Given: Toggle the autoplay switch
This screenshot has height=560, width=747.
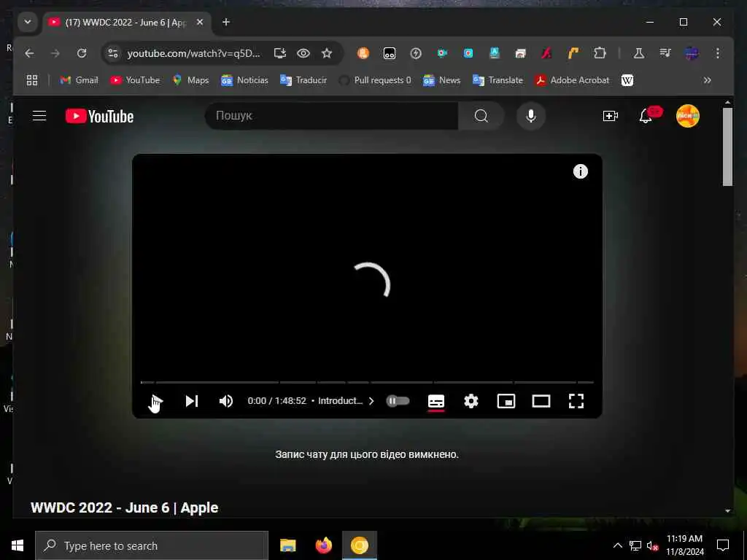Looking at the screenshot, I should point(398,401).
